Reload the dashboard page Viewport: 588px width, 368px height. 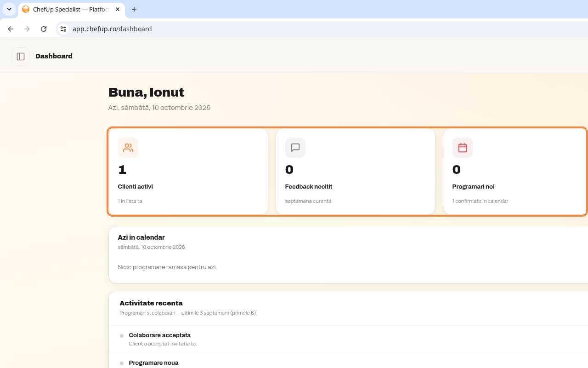pos(44,29)
